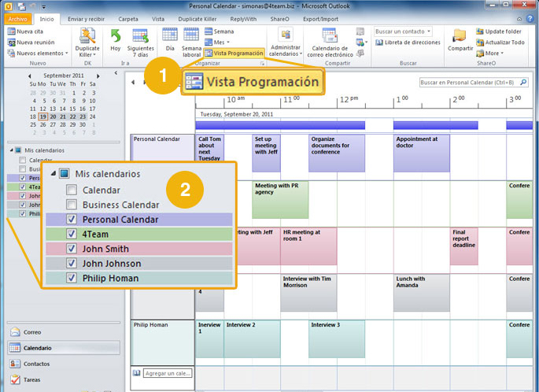Jump to today with Hoy
Viewport: 539px width, 392px height.
point(116,41)
